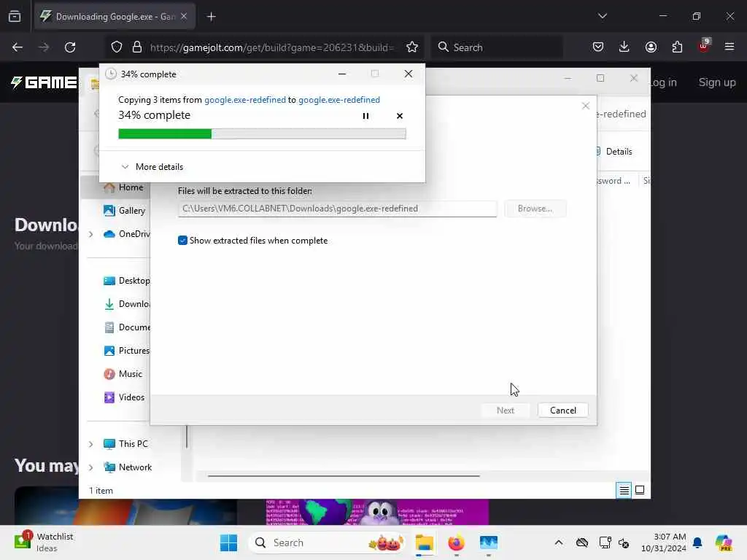Bookmark this page with star icon
747x560 pixels.
coord(412,47)
